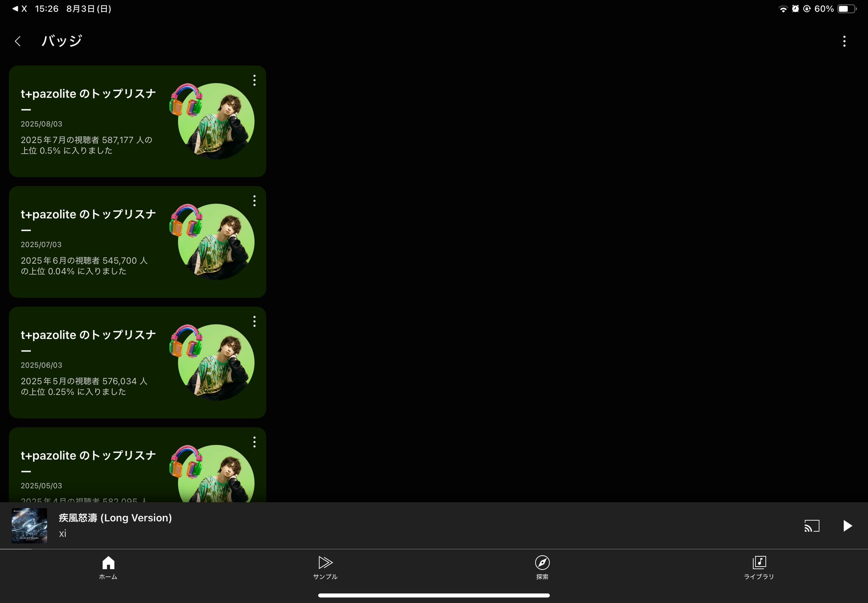Tap the text 2025年5月の視聴者 576,034 人
Viewport: 868px width, 603px height.
tap(84, 381)
